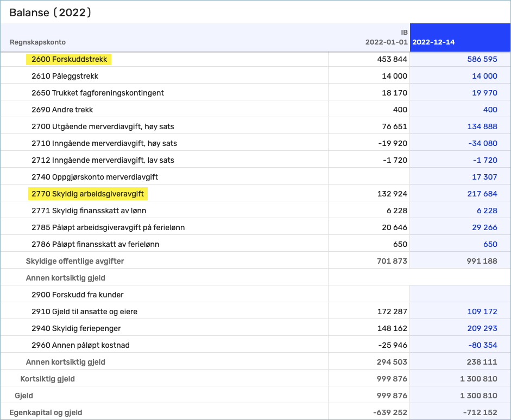Select 2785 Påløpt arbeidsgiveravgift på ferielønn

click(x=108, y=227)
